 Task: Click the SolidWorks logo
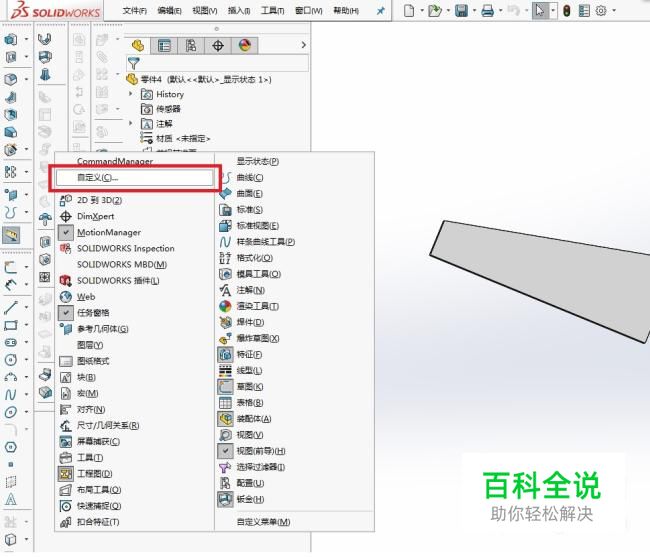coord(54,10)
